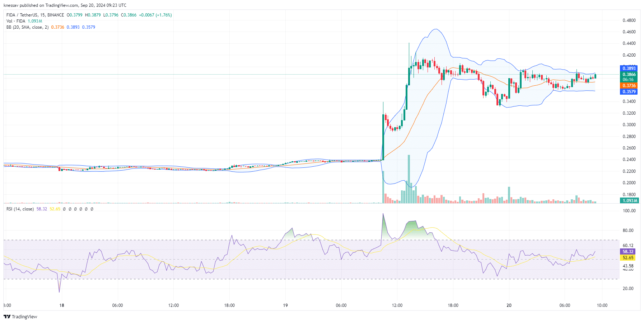Click the 0.2200 price axis label
644x323 pixels.
coord(629,171)
